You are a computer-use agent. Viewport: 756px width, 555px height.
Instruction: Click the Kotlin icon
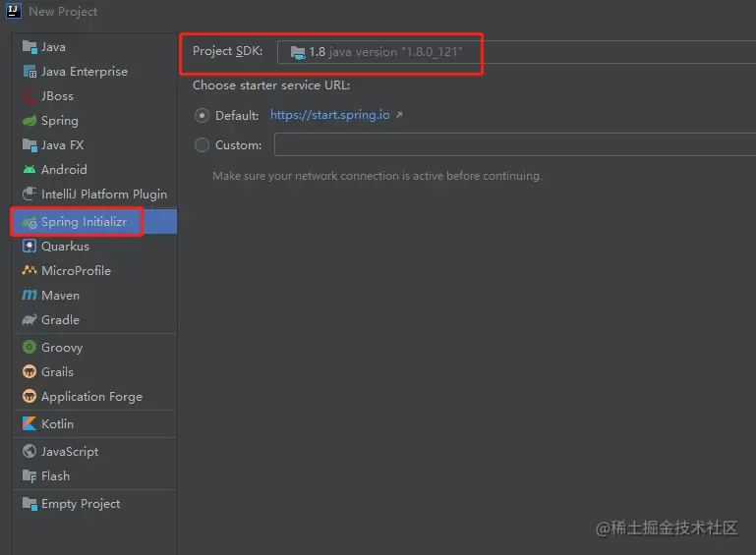29,423
